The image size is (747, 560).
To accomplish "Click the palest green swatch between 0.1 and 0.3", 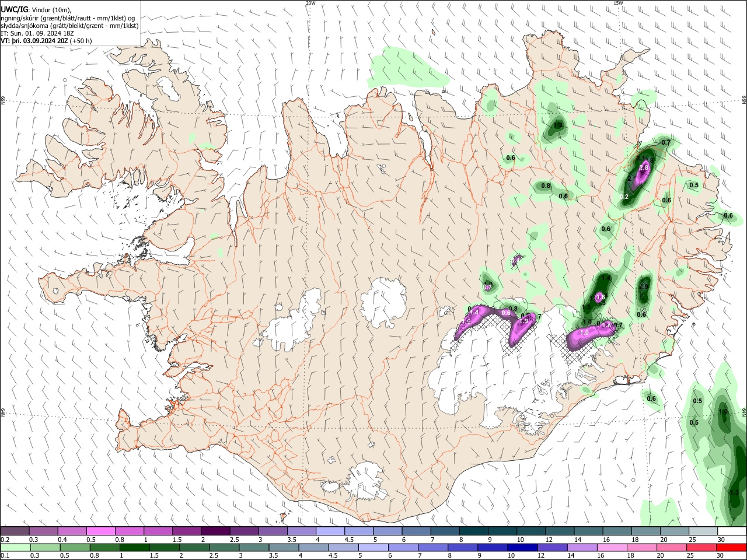I will pyautogui.click(x=16, y=548).
